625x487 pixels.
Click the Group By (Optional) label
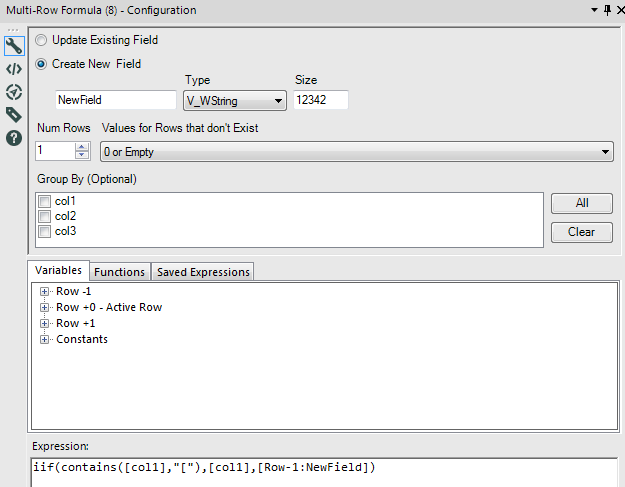tap(87, 179)
